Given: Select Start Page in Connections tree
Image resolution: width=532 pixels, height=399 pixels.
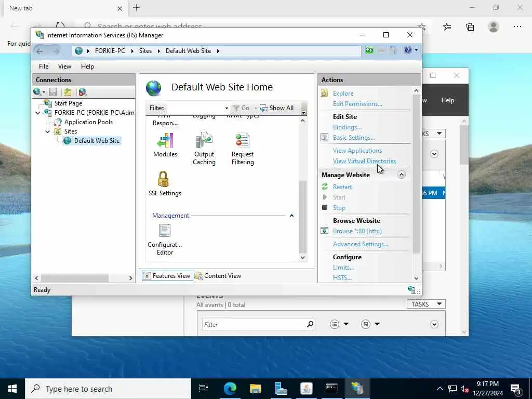Looking at the screenshot, I should [68, 103].
